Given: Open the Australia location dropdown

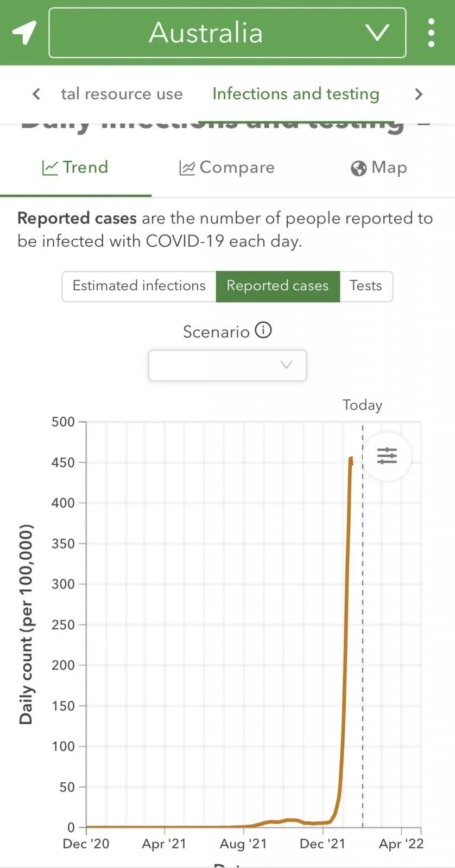Looking at the screenshot, I should pyautogui.click(x=227, y=33).
